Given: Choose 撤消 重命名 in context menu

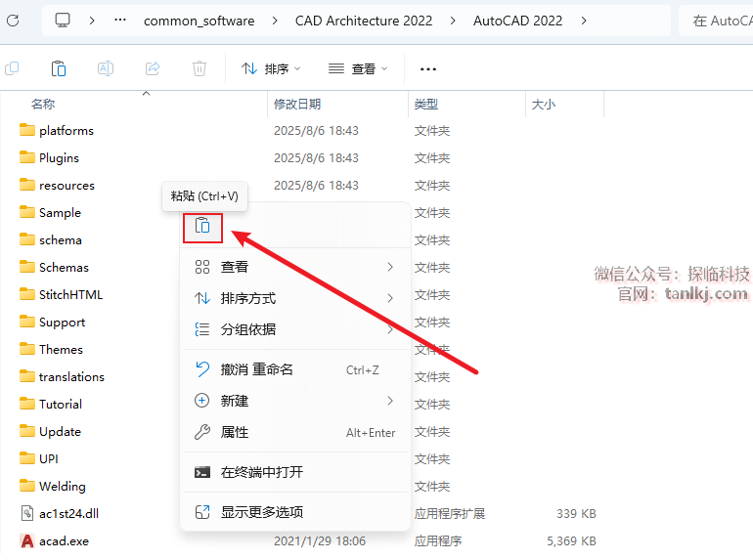Looking at the screenshot, I should pos(295,369).
